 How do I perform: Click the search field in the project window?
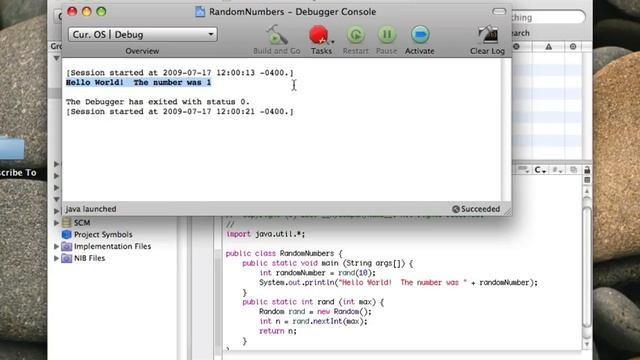point(548,18)
